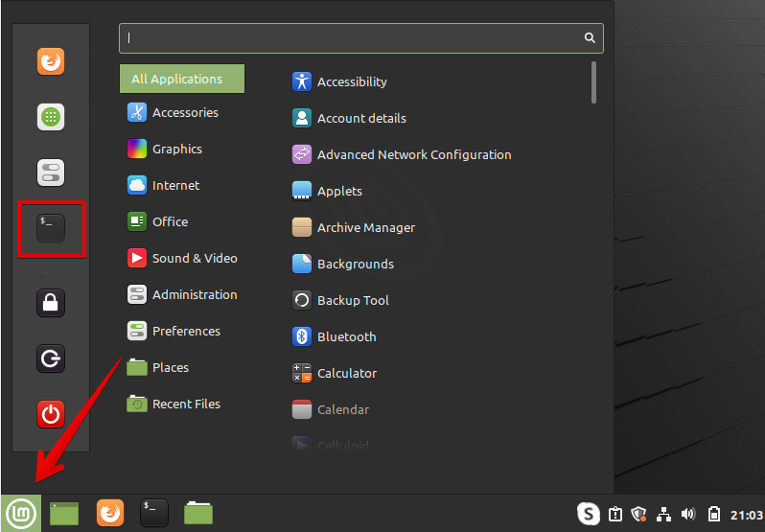765x532 pixels.
Task: Launch Software Manager from the favorites sidebar
Action: 51,118
